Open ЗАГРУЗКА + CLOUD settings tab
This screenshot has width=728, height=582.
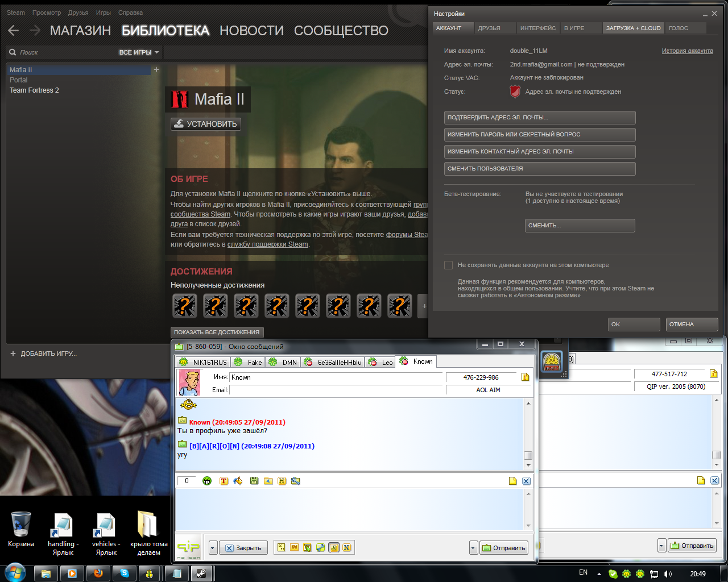tap(634, 28)
